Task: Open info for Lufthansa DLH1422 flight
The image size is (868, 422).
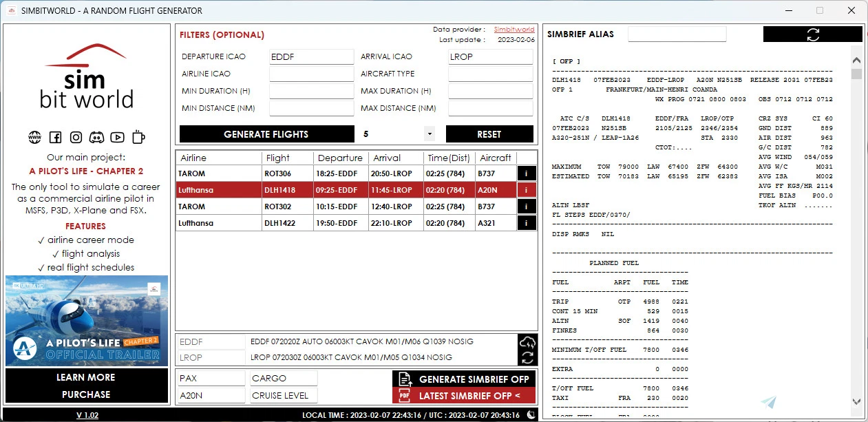Action: [527, 223]
